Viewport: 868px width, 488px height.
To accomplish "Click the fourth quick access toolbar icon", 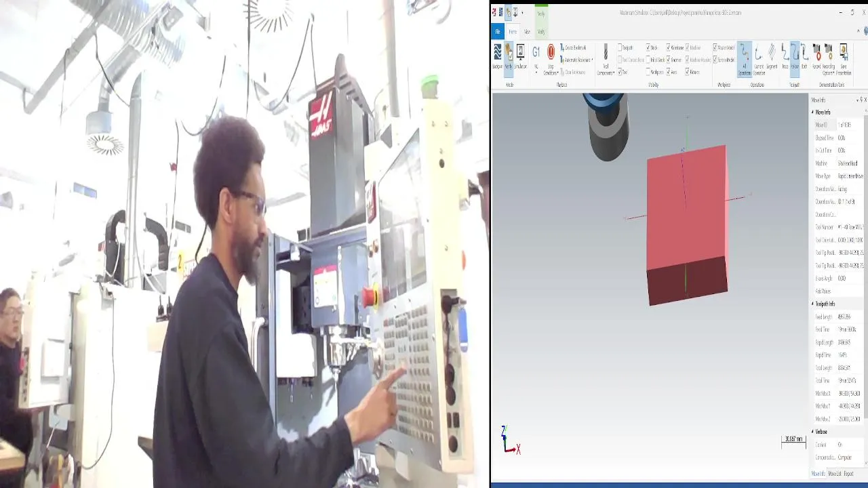I will click(515, 12).
